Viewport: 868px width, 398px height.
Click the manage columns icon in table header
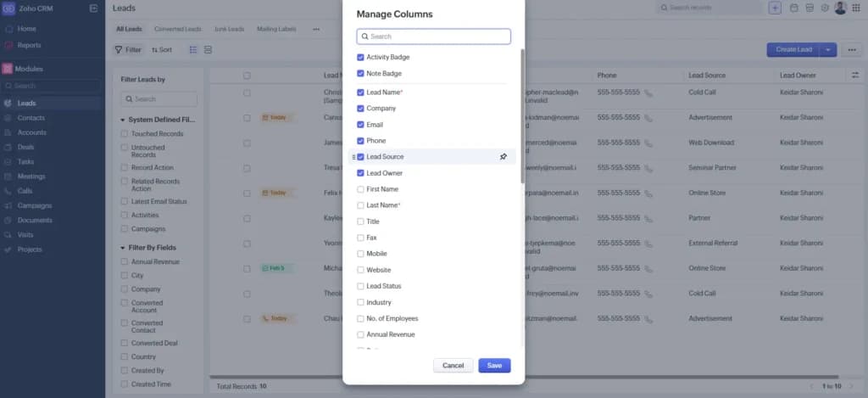coord(855,76)
